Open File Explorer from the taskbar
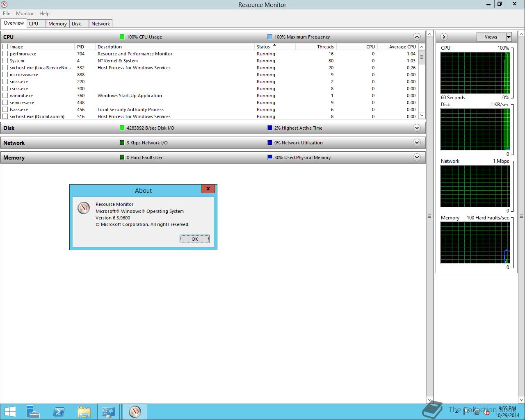 [84, 412]
